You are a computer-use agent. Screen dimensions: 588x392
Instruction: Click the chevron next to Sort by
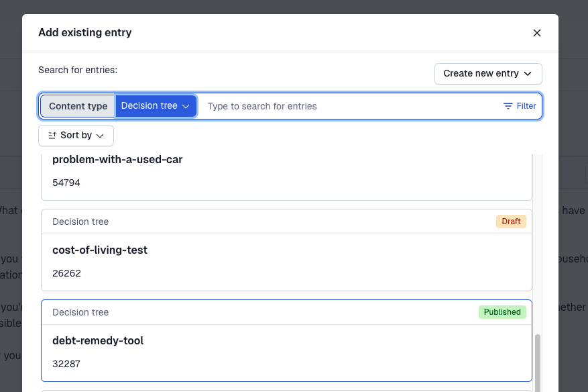tap(100, 136)
